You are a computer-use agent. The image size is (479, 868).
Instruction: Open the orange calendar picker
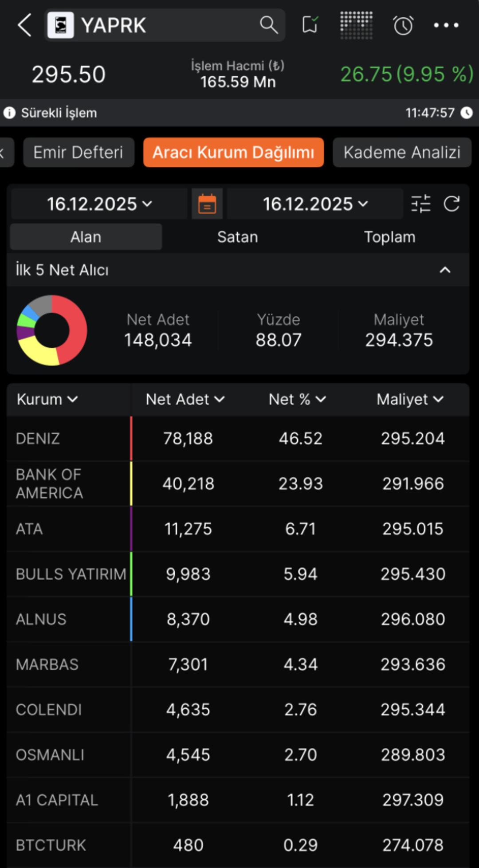[207, 204]
